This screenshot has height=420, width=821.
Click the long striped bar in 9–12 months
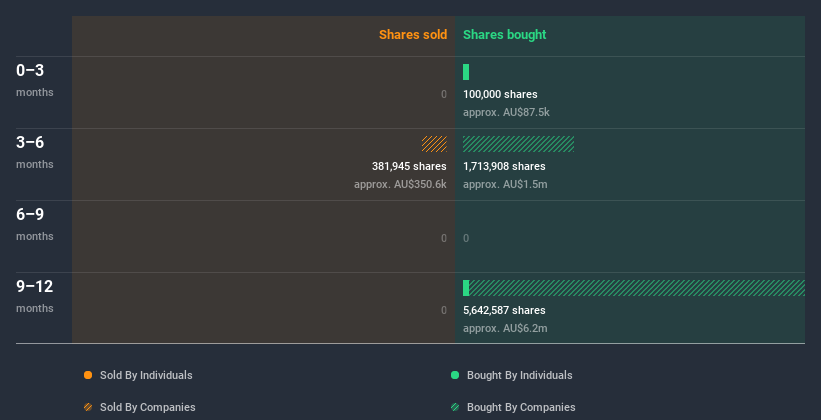637,288
